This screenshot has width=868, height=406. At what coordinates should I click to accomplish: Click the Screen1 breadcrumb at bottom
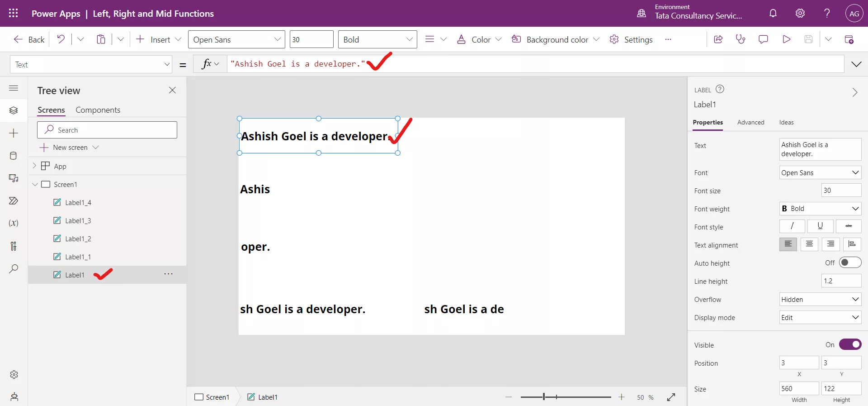pos(212,397)
